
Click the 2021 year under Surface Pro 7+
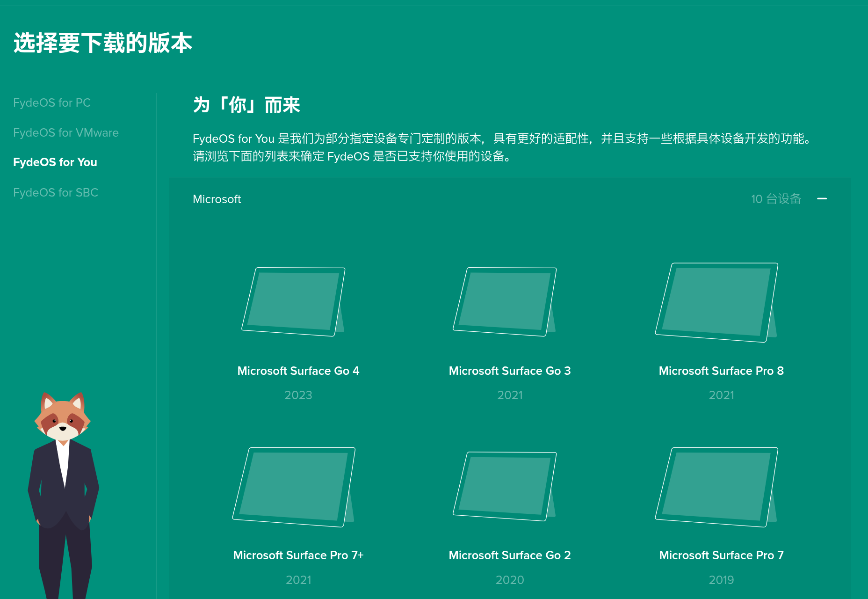click(x=298, y=580)
